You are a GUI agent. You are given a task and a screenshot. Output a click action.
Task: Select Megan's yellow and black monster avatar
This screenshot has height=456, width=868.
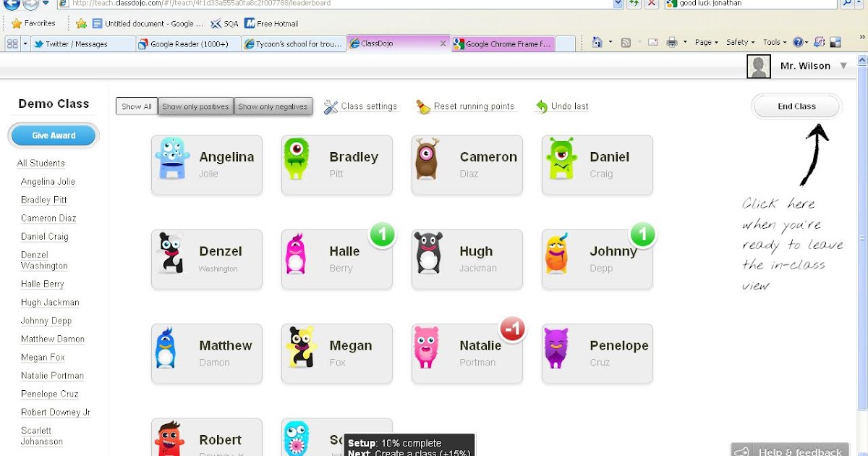[x=301, y=347]
